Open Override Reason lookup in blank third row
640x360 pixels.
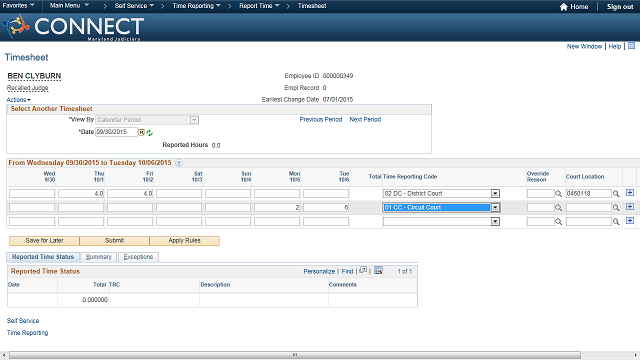[558, 222]
